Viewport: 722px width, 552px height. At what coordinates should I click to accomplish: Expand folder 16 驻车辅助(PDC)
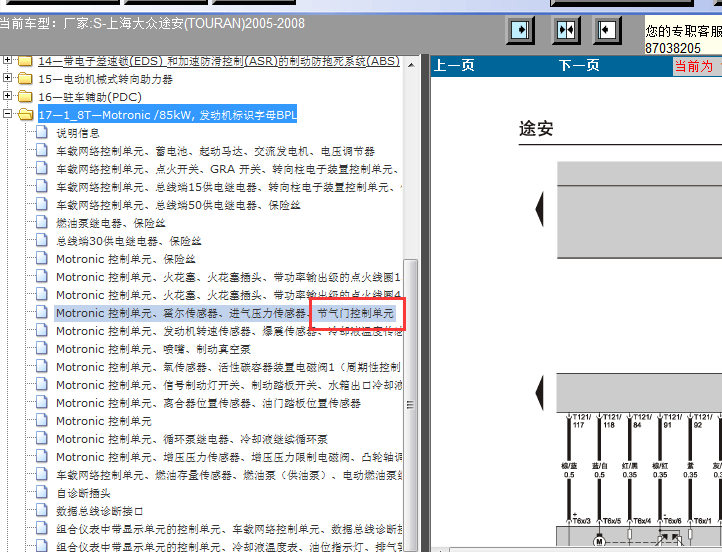click(x=7, y=96)
